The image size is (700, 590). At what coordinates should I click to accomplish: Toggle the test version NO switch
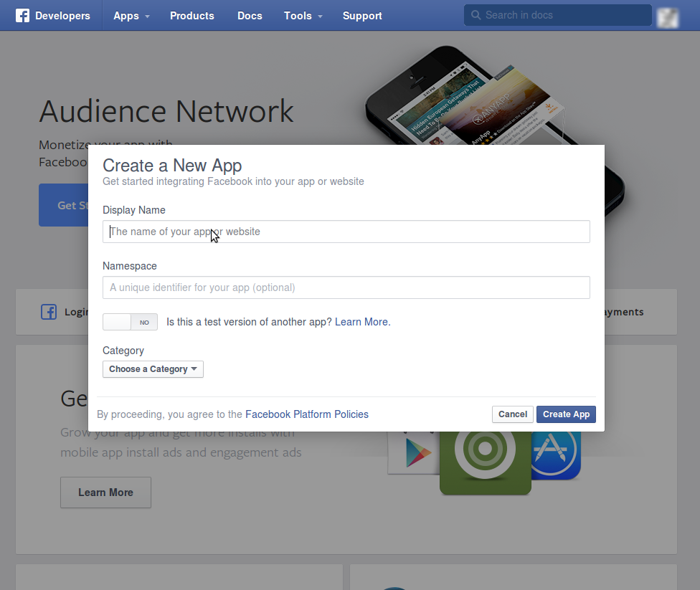(x=130, y=322)
